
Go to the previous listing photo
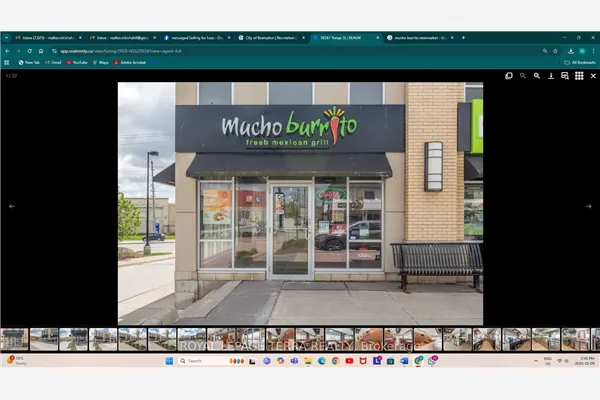click(x=12, y=206)
